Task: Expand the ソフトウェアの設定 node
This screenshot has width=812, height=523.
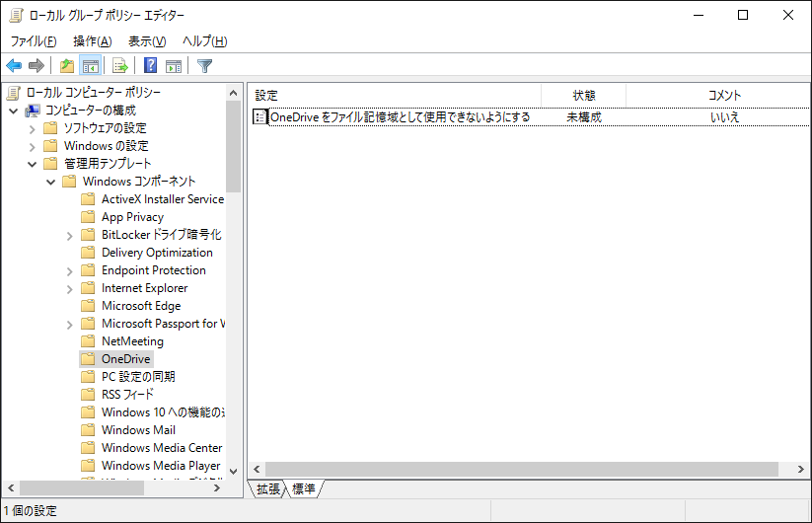Action: click(x=32, y=128)
